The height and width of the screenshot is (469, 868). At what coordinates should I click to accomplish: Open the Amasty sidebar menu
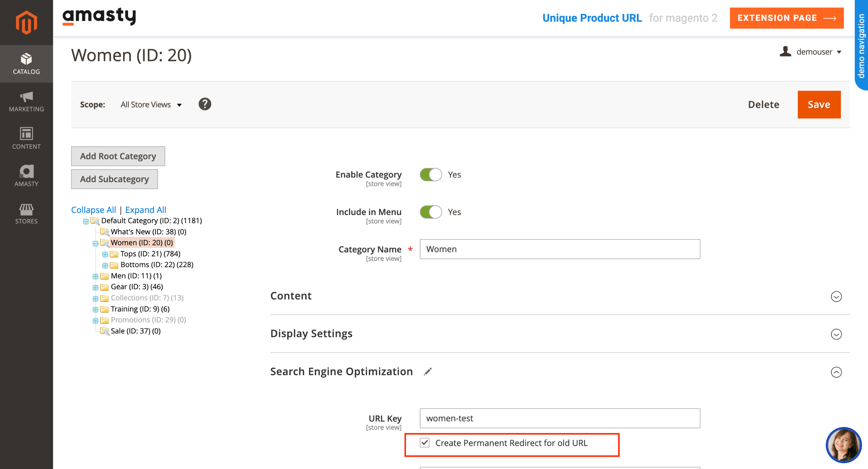pos(26,176)
